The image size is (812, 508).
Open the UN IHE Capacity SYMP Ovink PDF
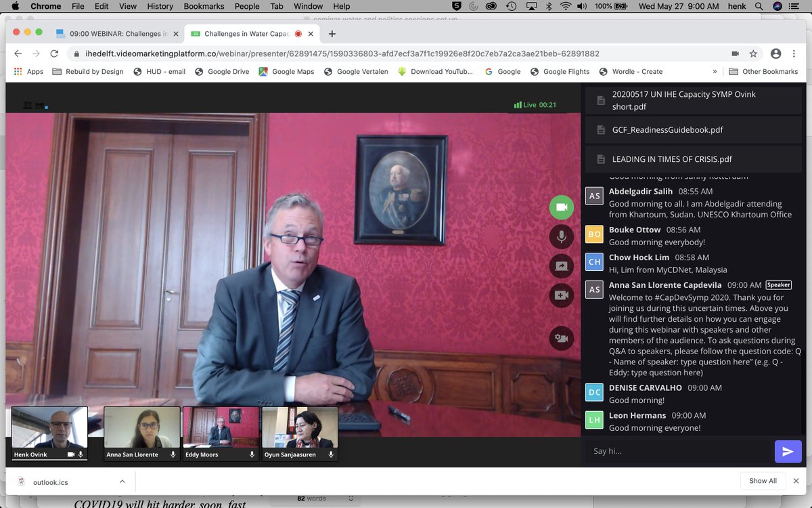[x=693, y=100]
